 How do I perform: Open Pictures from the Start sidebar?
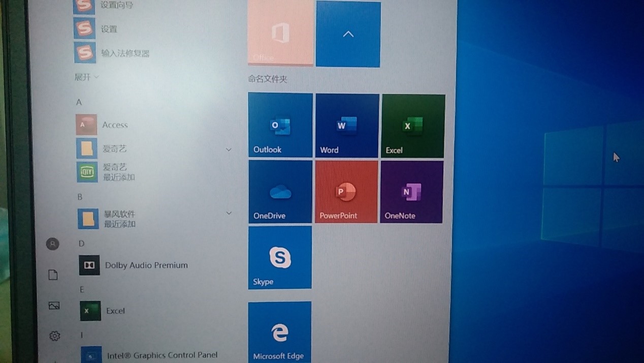tap(54, 306)
